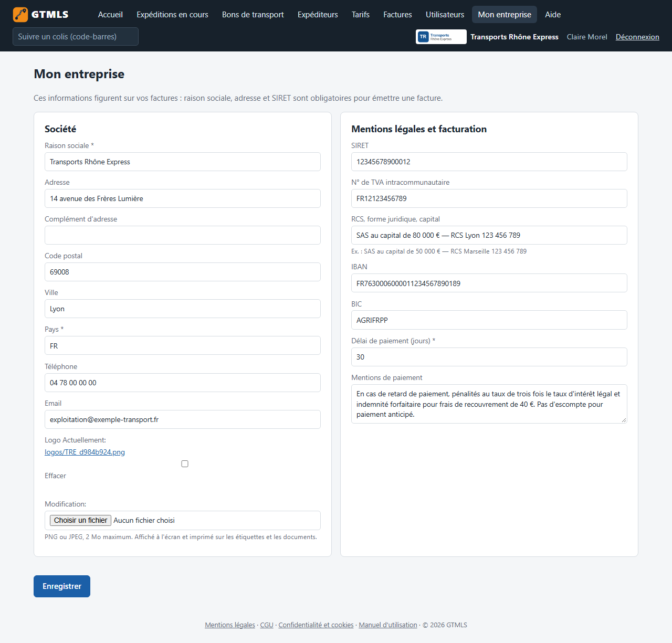The image size is (672, 643).
Task: Go to Expéditions en cours
Action: coord(172,15)
